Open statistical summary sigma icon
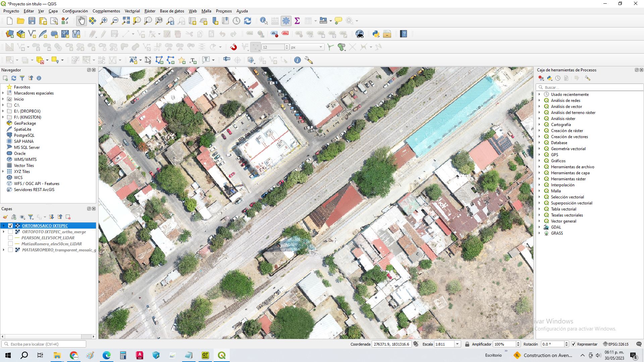Viewport: 644px width, 362px height. click(x=297, y=21)
